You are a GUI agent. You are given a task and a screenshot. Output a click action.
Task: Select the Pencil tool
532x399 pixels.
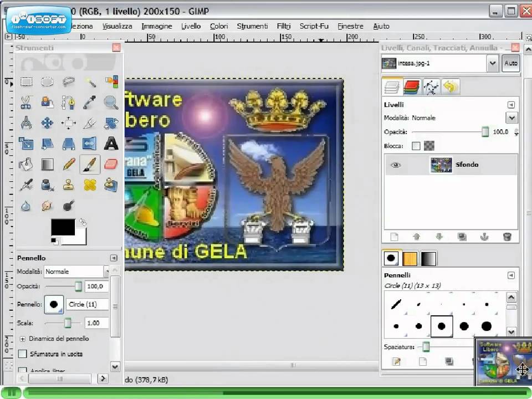coord(69,165)
